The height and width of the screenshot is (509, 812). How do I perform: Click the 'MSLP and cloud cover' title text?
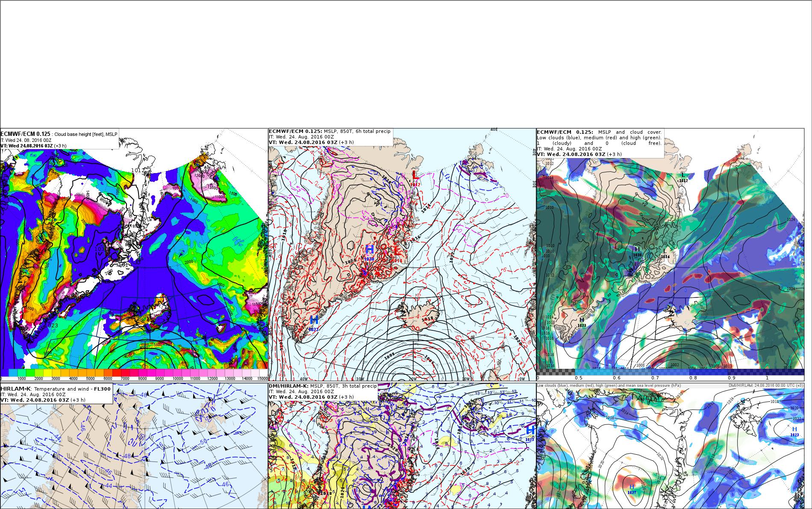coord(630,132)
